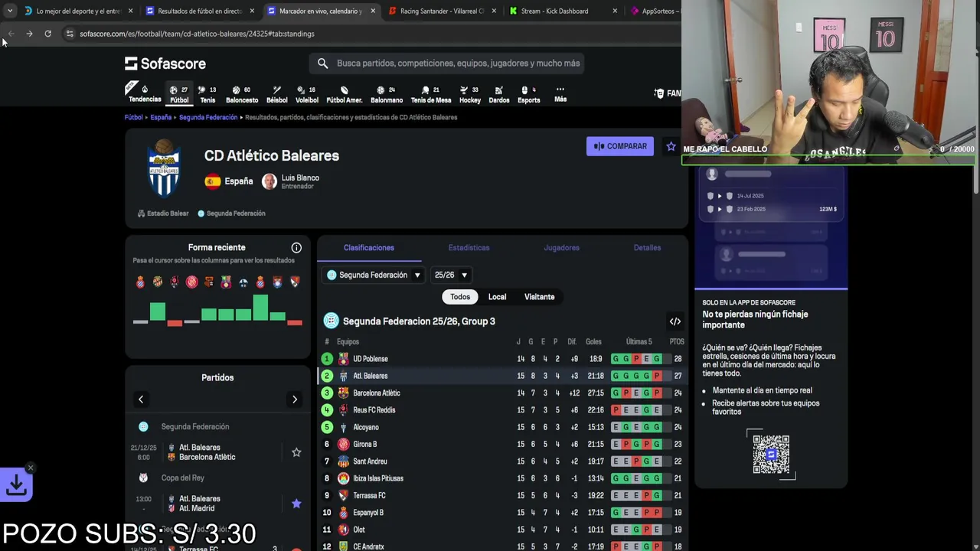Screen dimensions: 980x551
Task: Click Segunda Federación breadcrumb link
Action: (x=208, y=117)
